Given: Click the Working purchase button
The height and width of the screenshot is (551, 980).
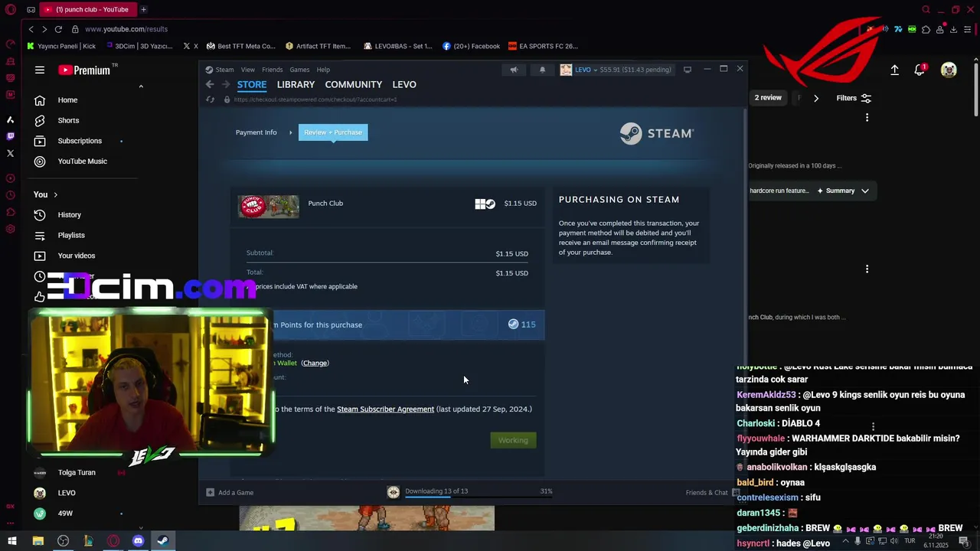Looking at the screenshot, I should [513, 440].
